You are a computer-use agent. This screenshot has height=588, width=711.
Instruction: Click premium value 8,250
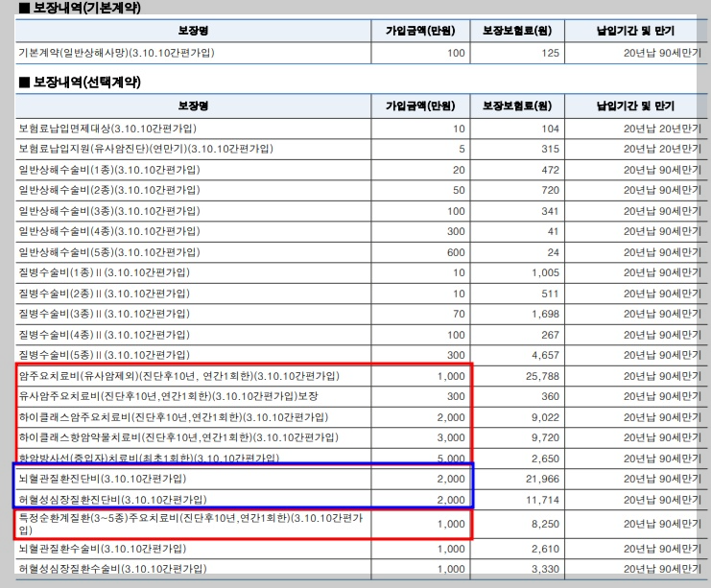546,524
